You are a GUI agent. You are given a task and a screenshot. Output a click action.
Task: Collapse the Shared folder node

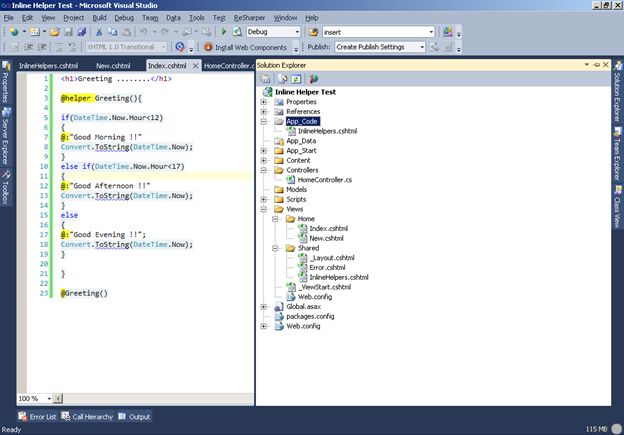(275, 248)
